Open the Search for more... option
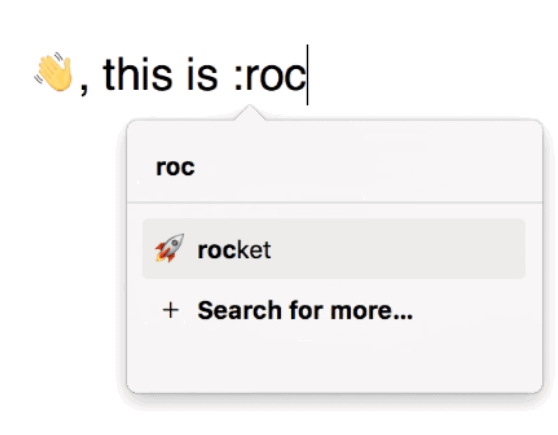Viewport: 558px width, 435px height. [x=334, y=310]
